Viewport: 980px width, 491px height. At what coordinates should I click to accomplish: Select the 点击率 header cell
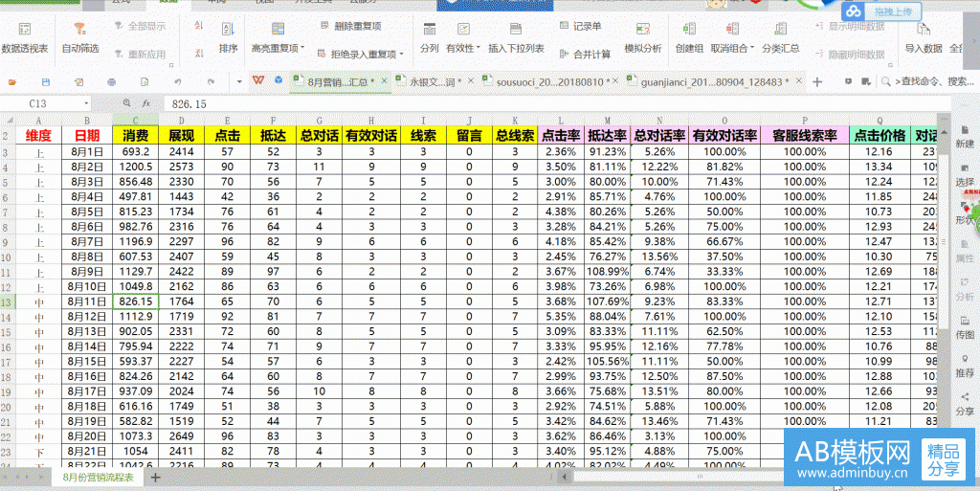(x=561, y=136)
